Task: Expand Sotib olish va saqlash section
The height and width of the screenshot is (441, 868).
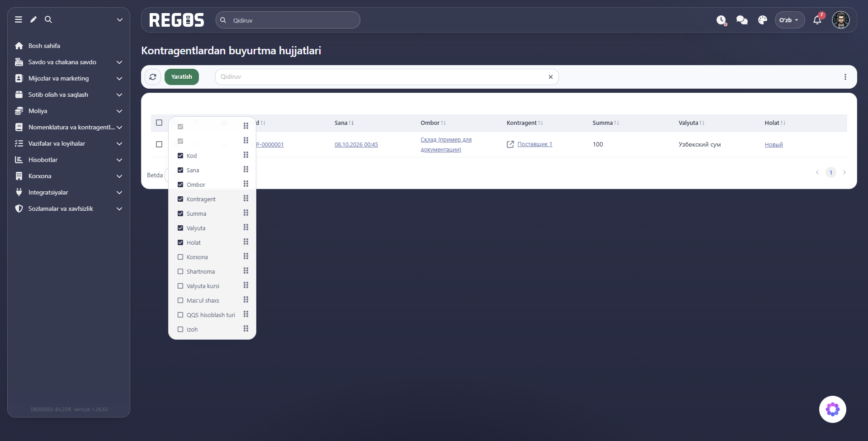Action: click(69, 95)
